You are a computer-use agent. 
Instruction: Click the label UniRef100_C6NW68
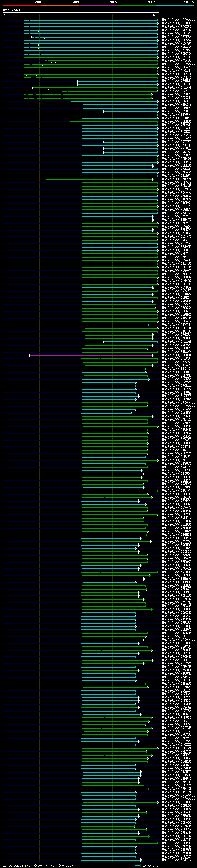177,850
